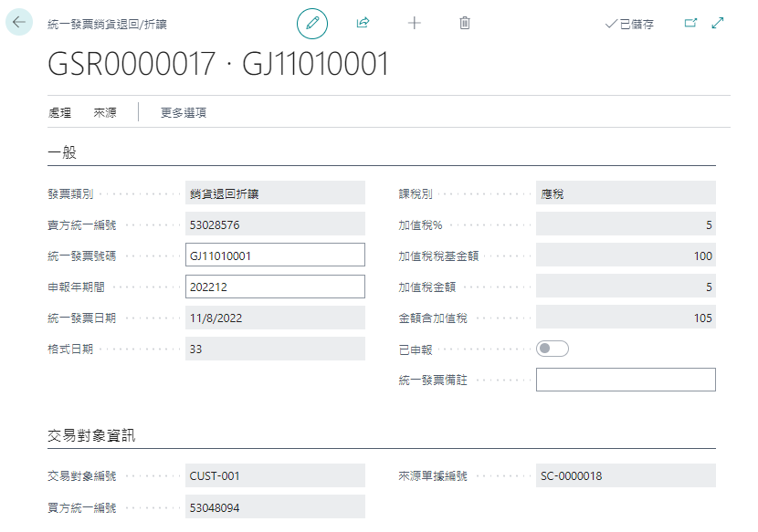The image size is (758, 532).
Task: Click the page title GSR0000017 · GJ11010001
Action: tap(218, 64)
